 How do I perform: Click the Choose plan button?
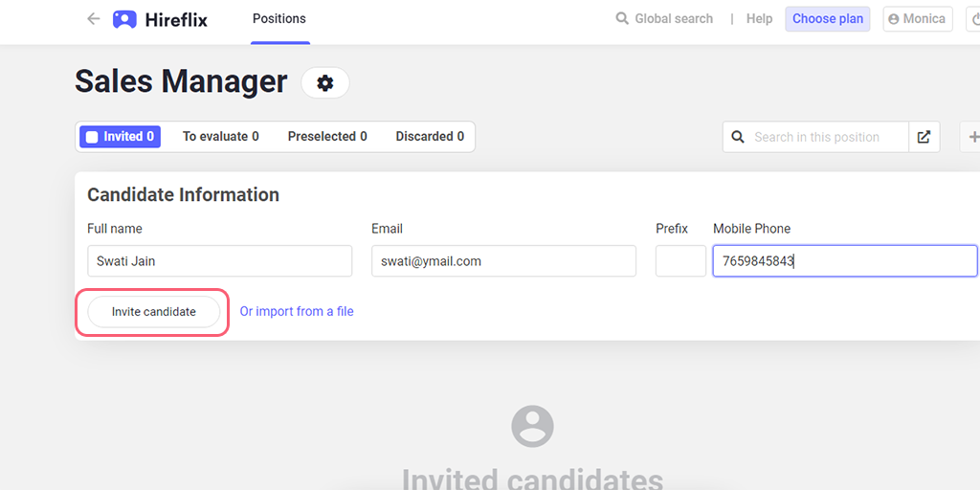pyautogui.click(x=828, y=19)
